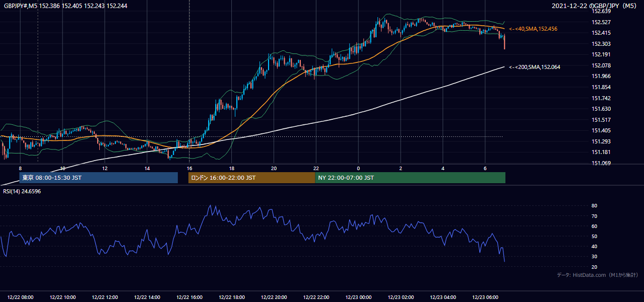Screen dimensions: 644x302
Task: Click price axis value 151.181
Action: pos(601,152)
